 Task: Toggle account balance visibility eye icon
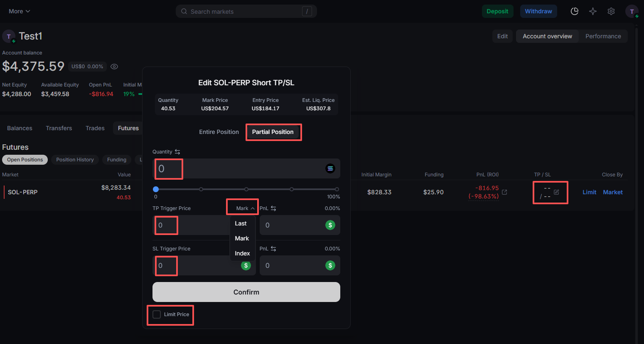click(x=114, y=67)
